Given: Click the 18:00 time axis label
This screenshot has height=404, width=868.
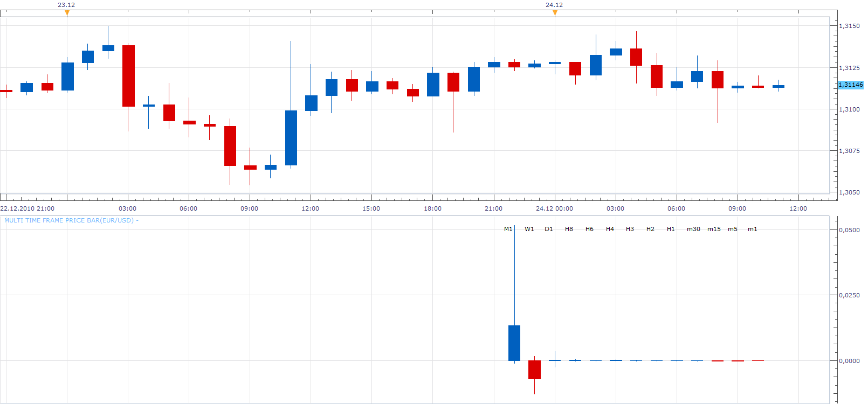Looking at the screenshot, I should click(432, 208).
